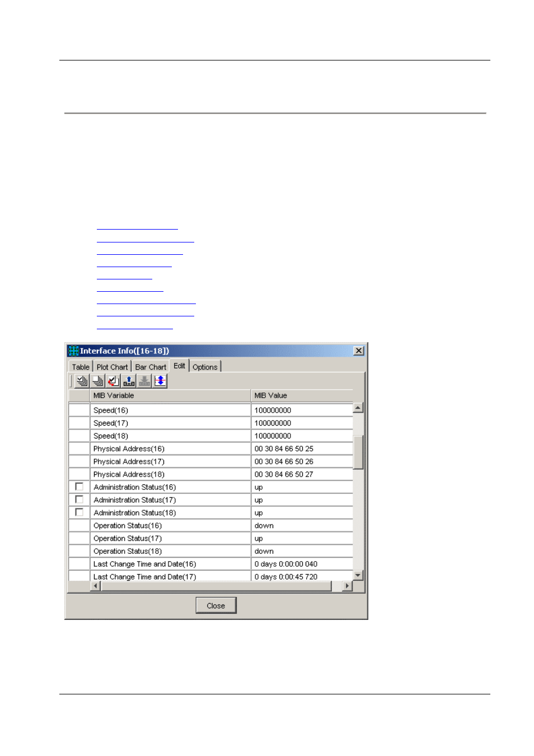Click the horizontal scrollbar thumb

pos(216,586)
